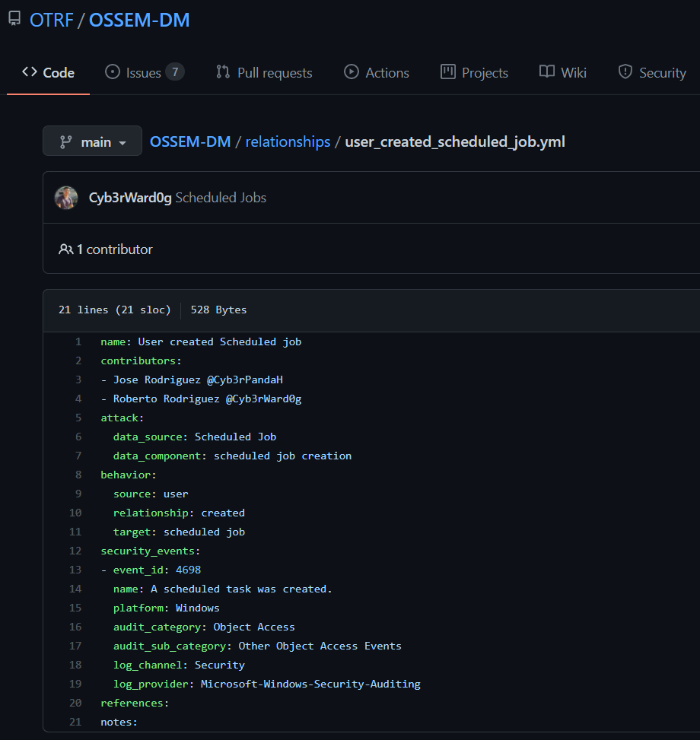Open the Security tab
Screen dimensions: 700x740
click(x=652, y=73)
